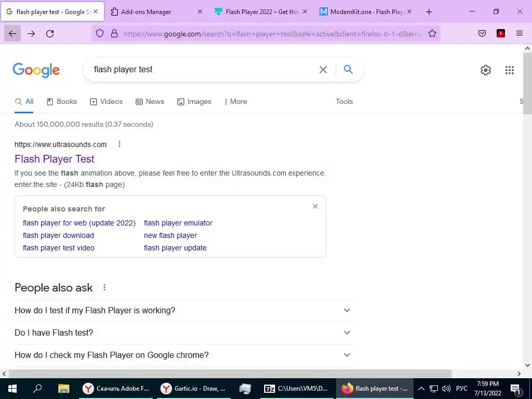Close the ModernKit.one tab

(409, 11)
